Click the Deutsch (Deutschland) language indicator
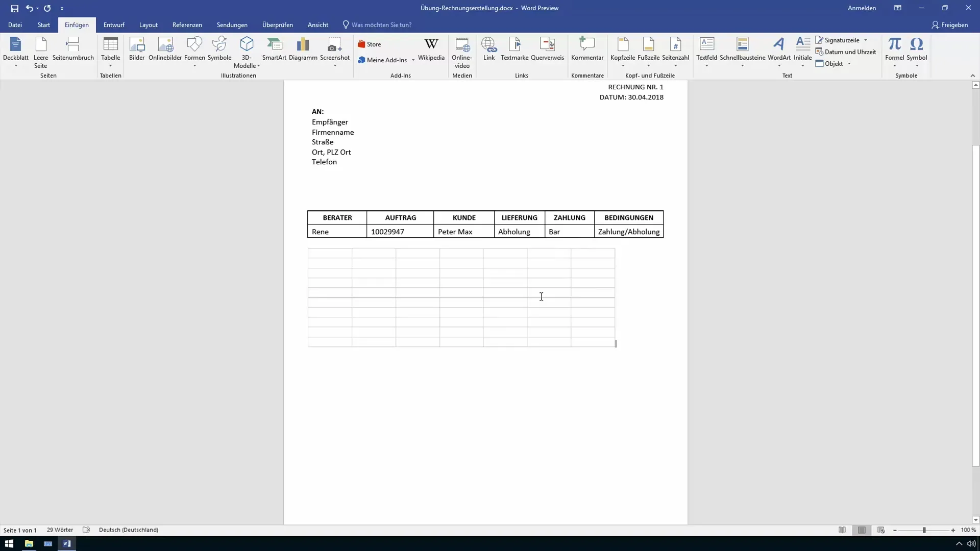This screenshot has height=551, width=980. click(129, 530)
